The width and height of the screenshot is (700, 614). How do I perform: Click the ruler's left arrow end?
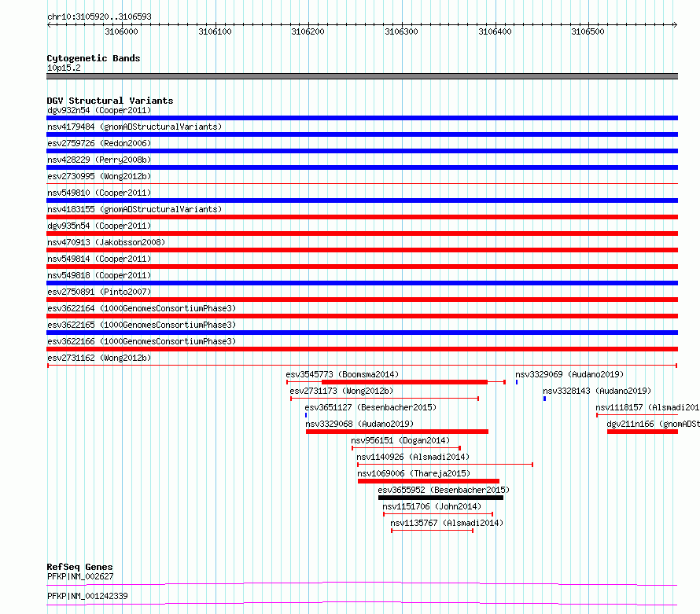49,25
